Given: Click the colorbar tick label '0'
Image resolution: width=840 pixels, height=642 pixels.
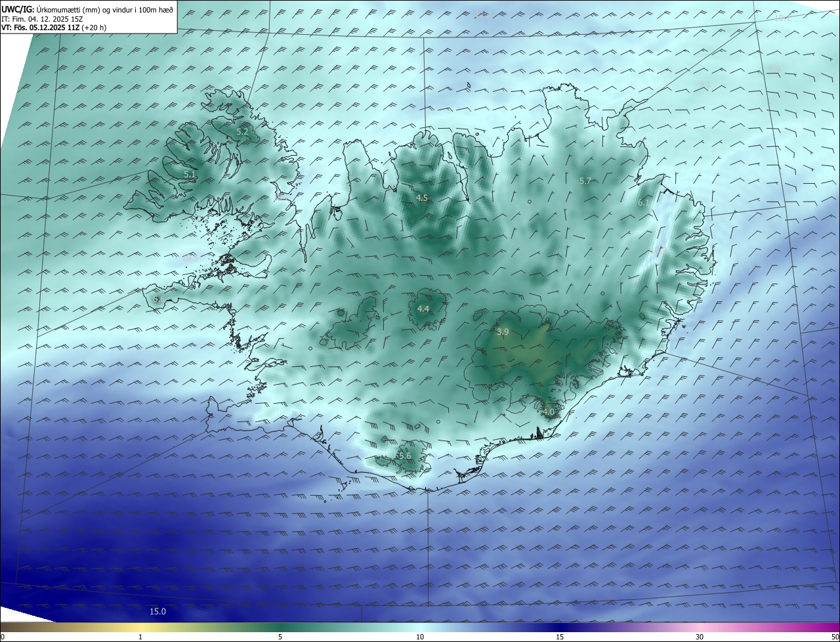Looking at the screenshot, I should coord(3,637).
